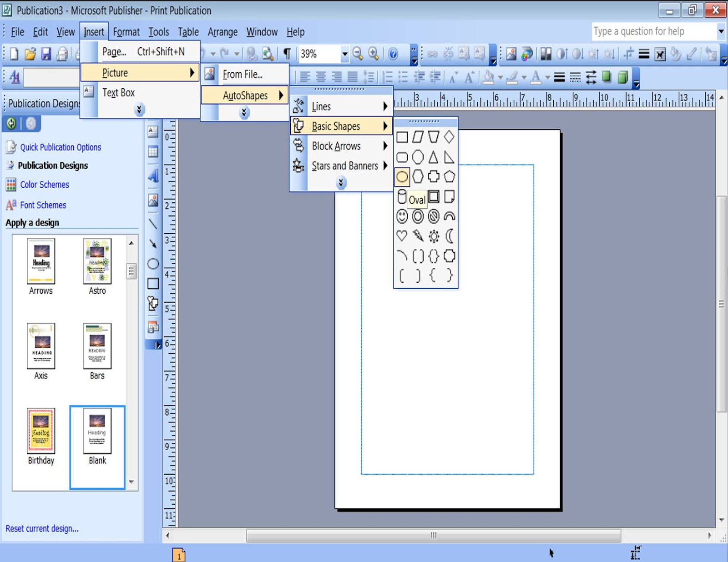This screenshot has height=562, width=728.
Task: Click the task pane Back button
Action: (x=11, y=123)
